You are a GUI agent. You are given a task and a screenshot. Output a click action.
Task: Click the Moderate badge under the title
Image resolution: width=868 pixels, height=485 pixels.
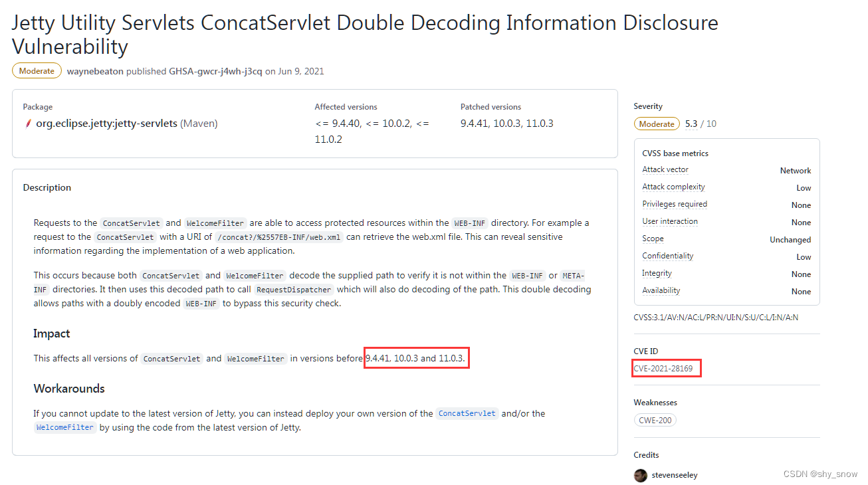37,71
